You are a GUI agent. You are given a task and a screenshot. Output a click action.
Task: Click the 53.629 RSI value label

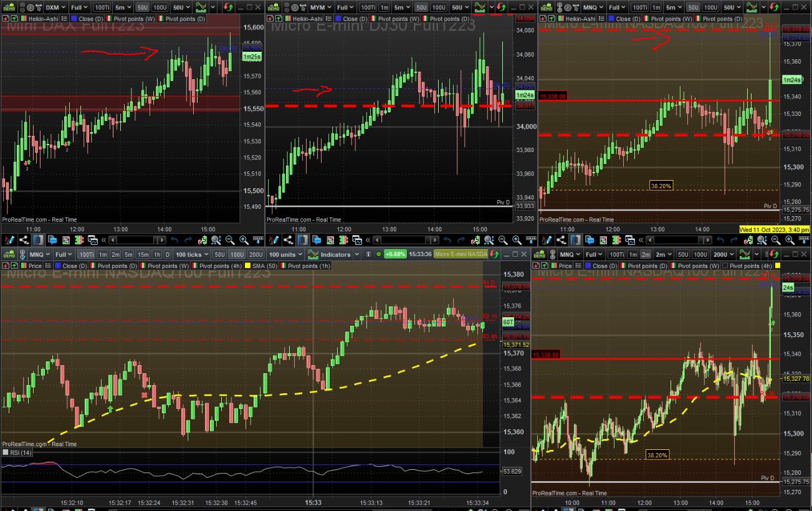[513, 471]
